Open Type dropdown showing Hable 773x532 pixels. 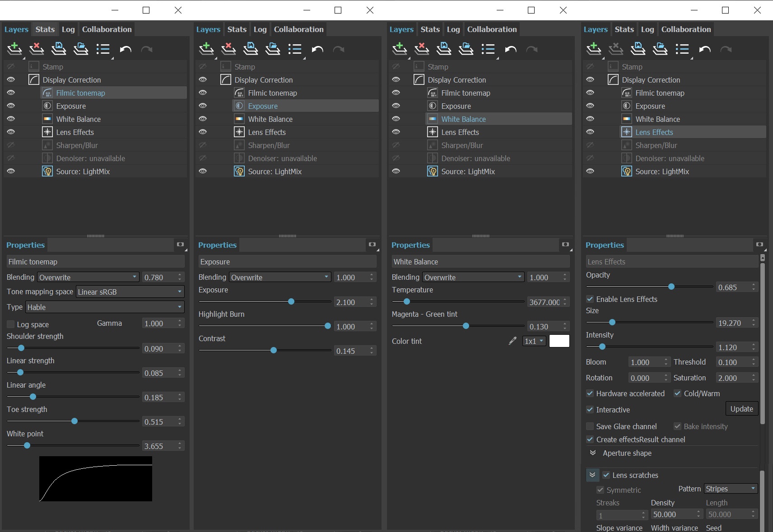click(x=105, y=307)
